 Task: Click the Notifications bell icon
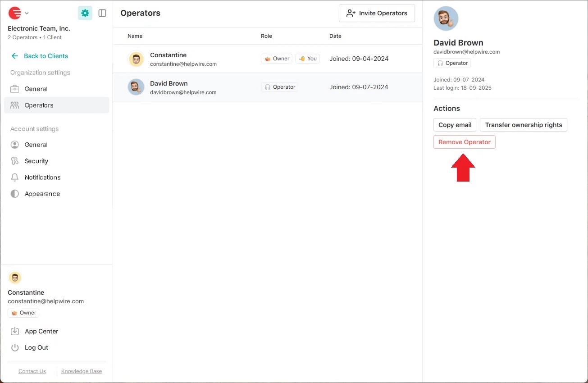tap(15, 177)
